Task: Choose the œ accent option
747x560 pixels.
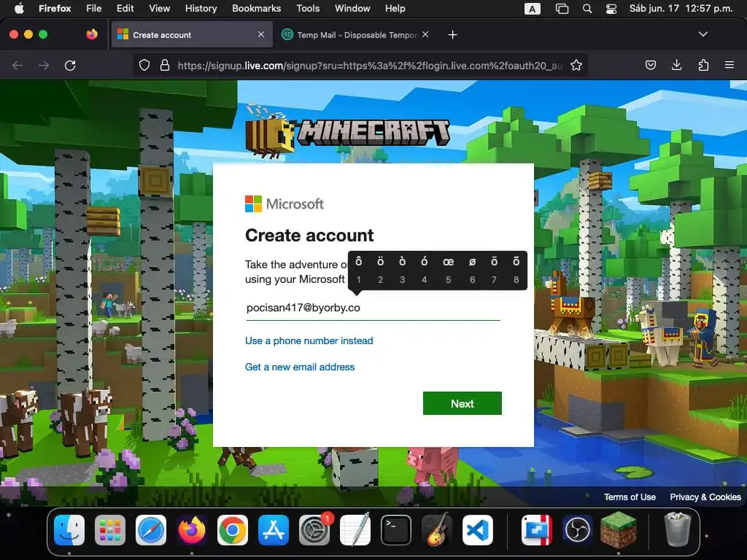Action: tap(449, 270)
